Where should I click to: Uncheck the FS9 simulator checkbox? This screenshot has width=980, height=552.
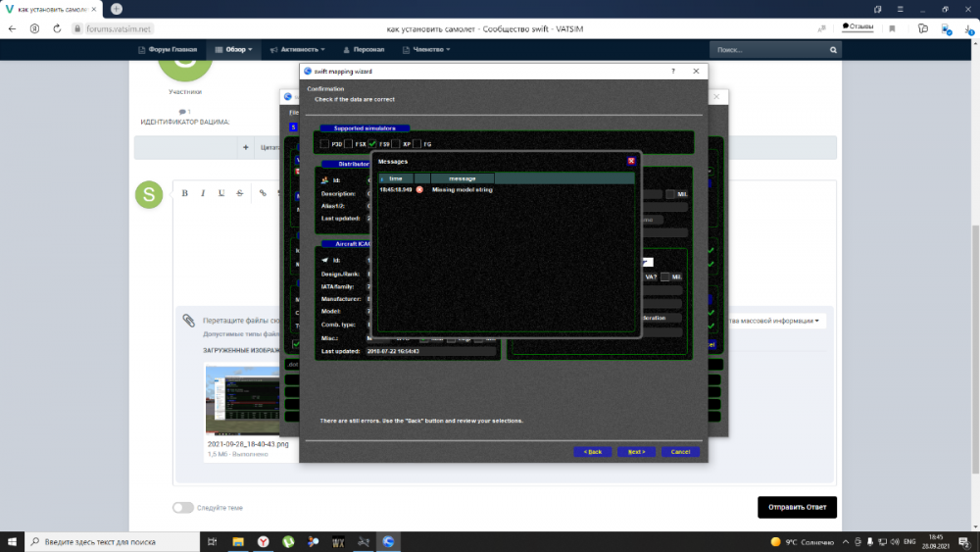372,144
